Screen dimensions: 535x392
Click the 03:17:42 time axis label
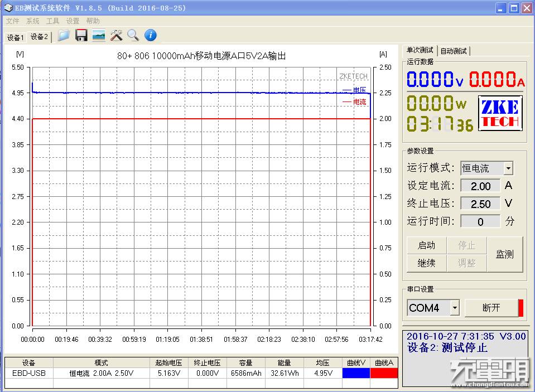[370, 340]
